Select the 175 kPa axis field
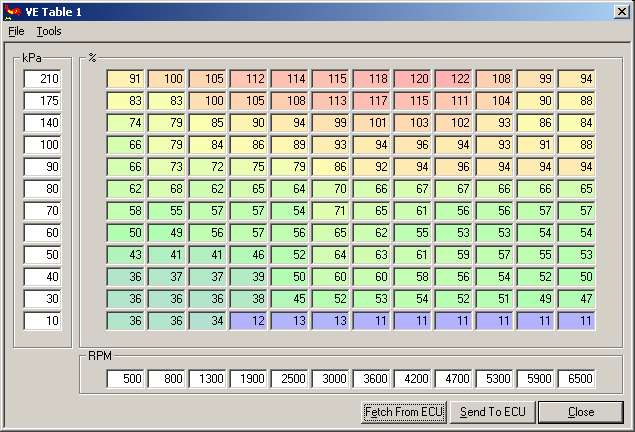Screen dimensions: 635x432 coord(43,100)
